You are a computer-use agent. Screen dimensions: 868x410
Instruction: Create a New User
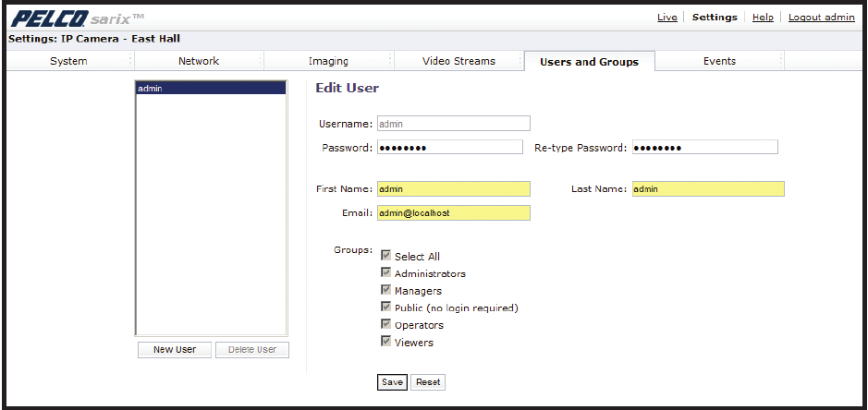175,350
